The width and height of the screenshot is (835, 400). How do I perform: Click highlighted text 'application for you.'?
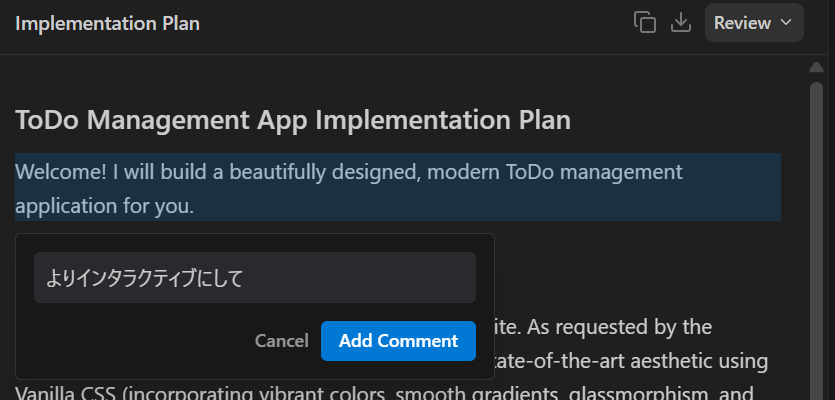point(104,206)
